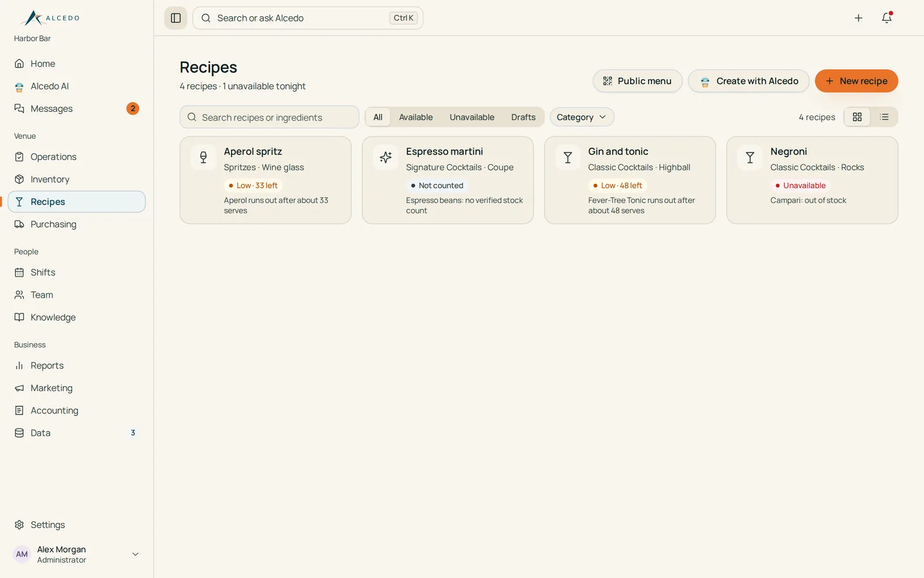The height and width of the screenshot is (578, 924).
Task: Open the Negroni recipe card
Action: tap(812, 180)
